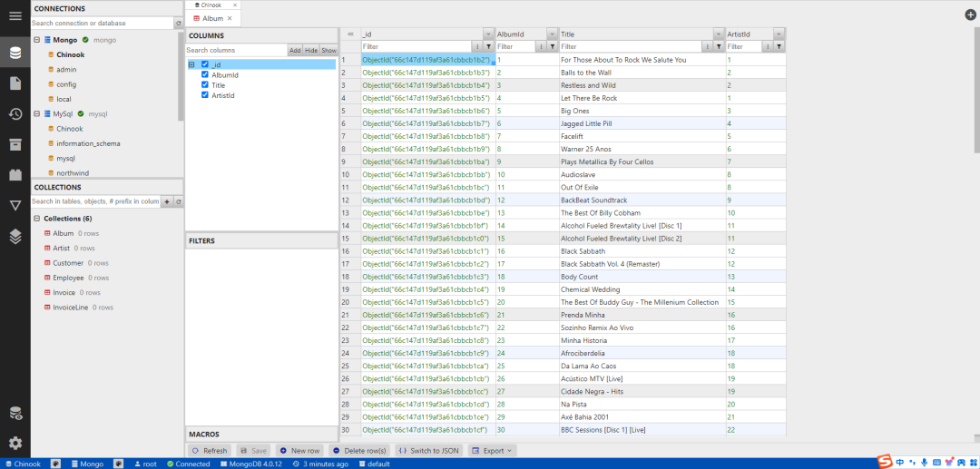Screen dimensions: 980x469
Task: Open the AlbumId column header dropdown
Action: [551, 34]
